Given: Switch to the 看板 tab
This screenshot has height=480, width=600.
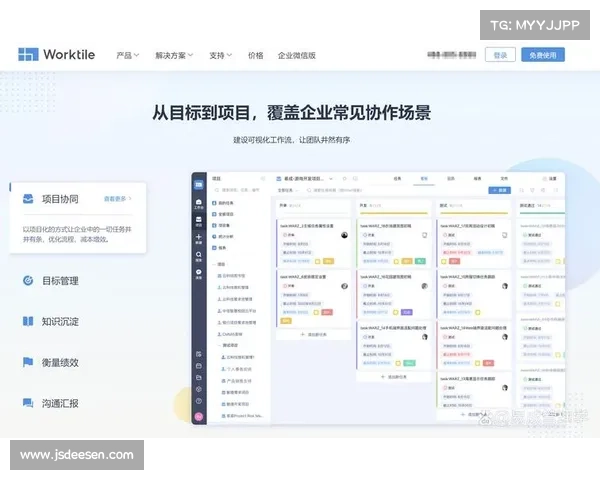Looking at the screenshot, I should [424, 179].
